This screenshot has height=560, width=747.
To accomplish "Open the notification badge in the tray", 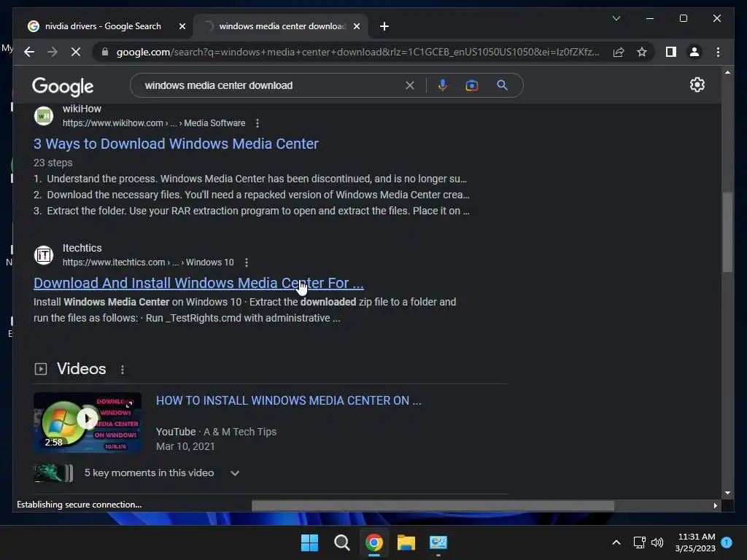I will click(x=727, y=542).
